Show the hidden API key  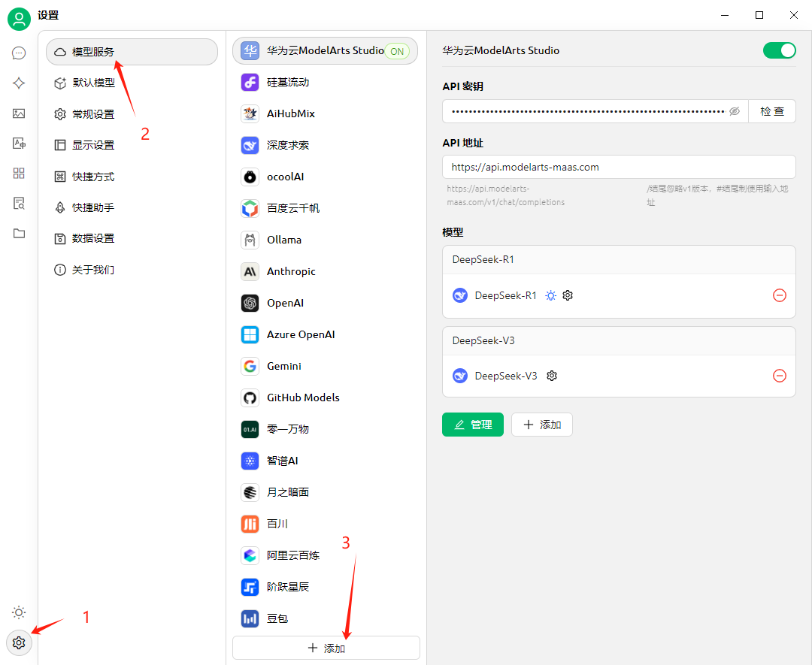coord(735,111)
